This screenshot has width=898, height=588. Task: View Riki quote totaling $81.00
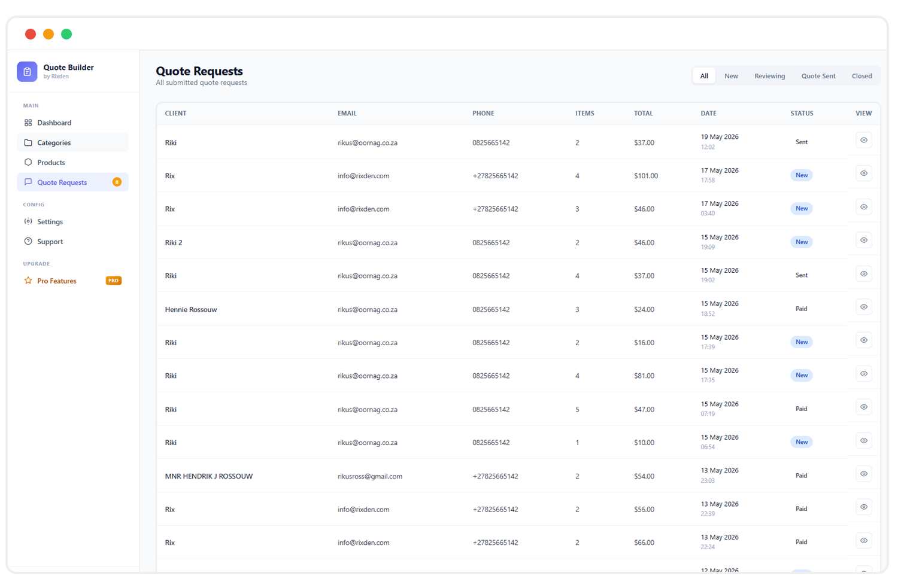pyautogui.click(x=863, y=374)
